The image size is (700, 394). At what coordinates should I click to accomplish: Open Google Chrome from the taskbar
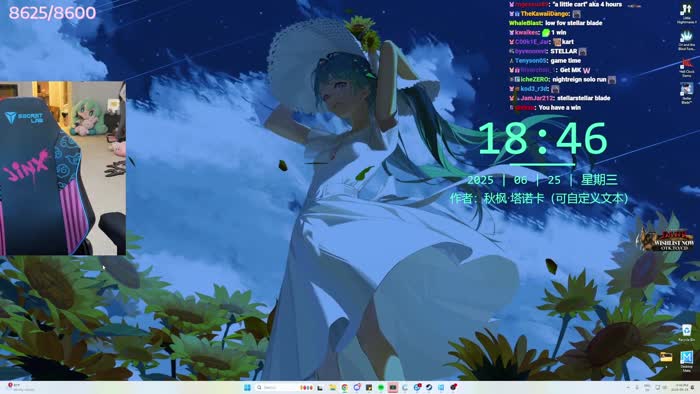345,388
